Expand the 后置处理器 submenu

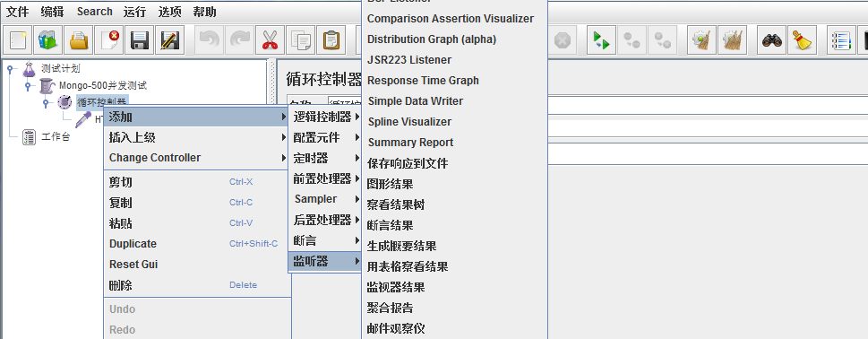pos(325,220)
